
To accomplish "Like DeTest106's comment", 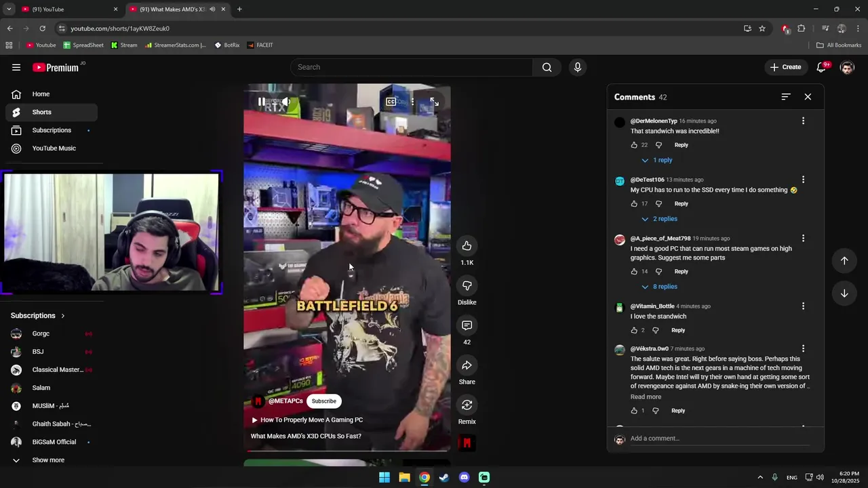I will pos(634,203).
